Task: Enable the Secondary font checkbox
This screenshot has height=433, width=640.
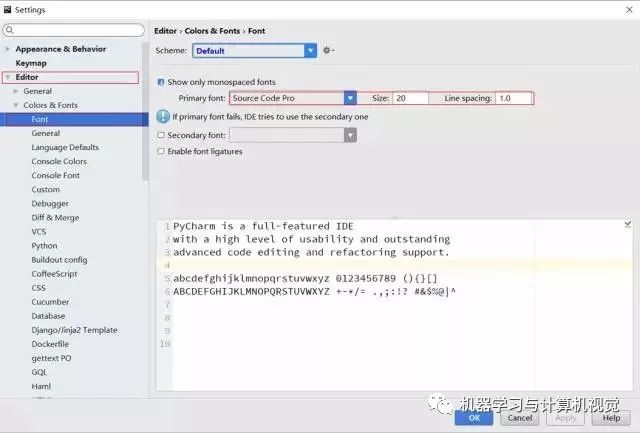Action: [161, 135]
